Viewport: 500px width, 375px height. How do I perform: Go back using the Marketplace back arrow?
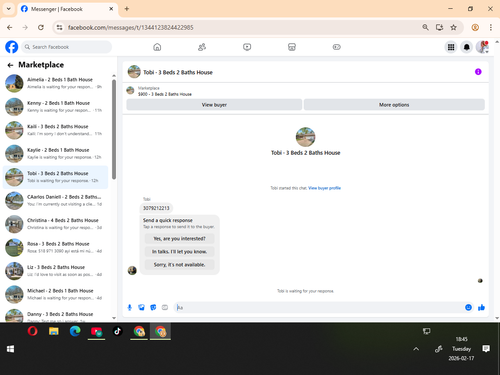pos(10,65)
